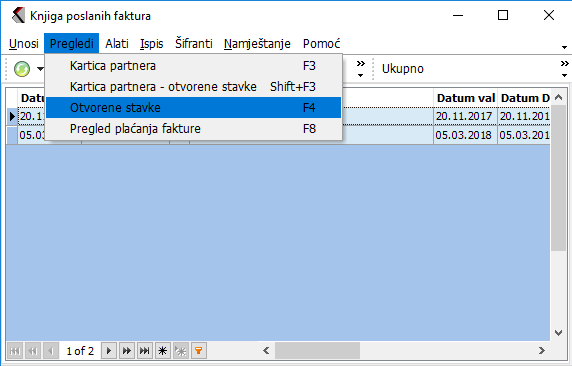Image resolution: width=572 pixels, height=366 pixels.
Task: Click the green refresh icon in toolbar
Action: click(22, 69)
